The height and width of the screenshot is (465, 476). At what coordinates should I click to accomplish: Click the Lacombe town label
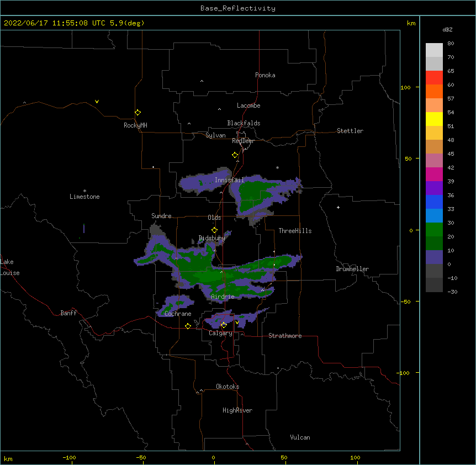(248, 105)
